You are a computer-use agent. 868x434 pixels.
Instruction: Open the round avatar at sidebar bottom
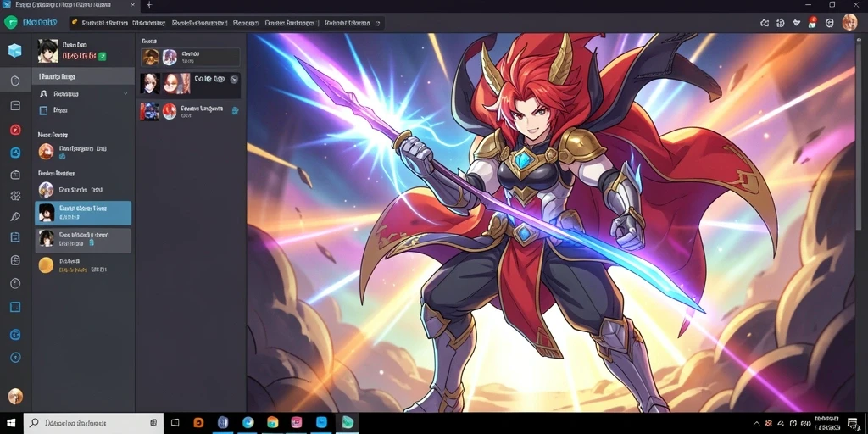coord(15,396)
